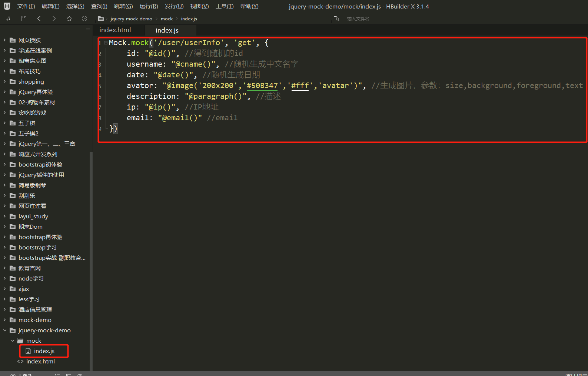The height and width of the screenshot is (376, 588).
Task: Open the 发行(U) menu
Action: (174, 6)
